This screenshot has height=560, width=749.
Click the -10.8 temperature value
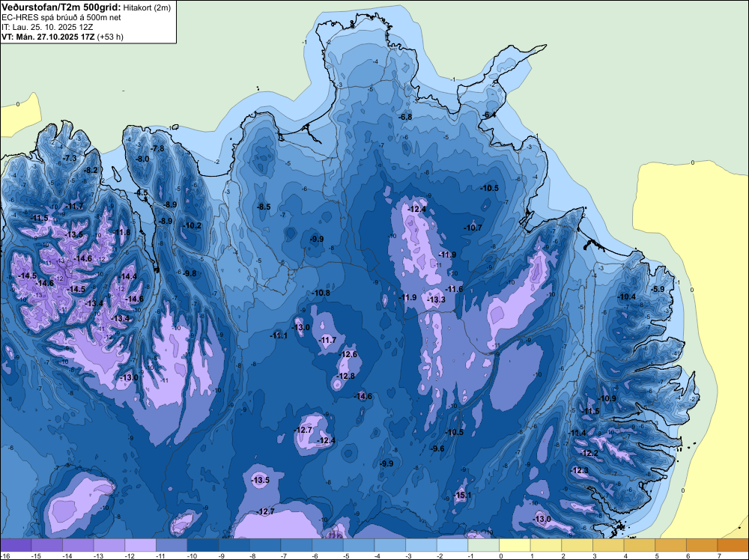click(x=321, y=293)
